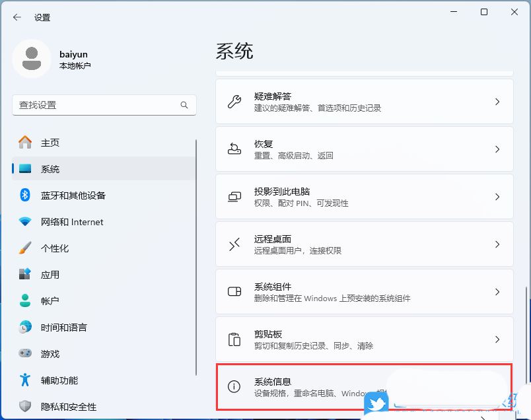Click the 个性化 paintbrush icon

pyautogui.click(x=24, y=248)
